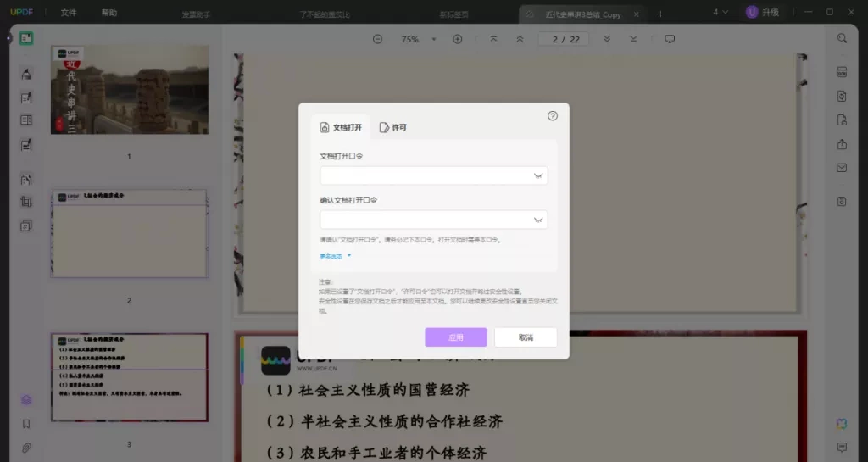The image size is (868, 462).
Task: Expand 更多选项 options
Action: click(x=336, y=256)
